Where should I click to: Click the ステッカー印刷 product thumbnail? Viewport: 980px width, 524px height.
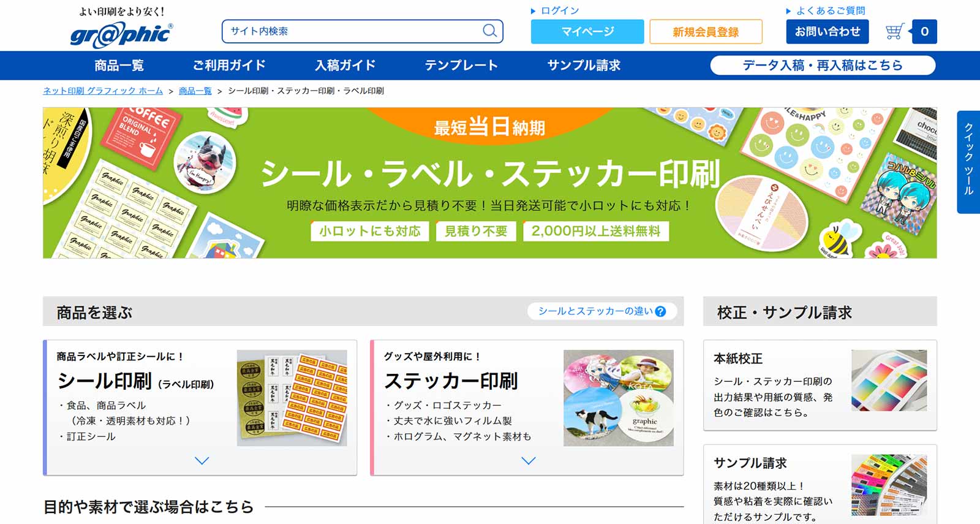coord(618,398)
